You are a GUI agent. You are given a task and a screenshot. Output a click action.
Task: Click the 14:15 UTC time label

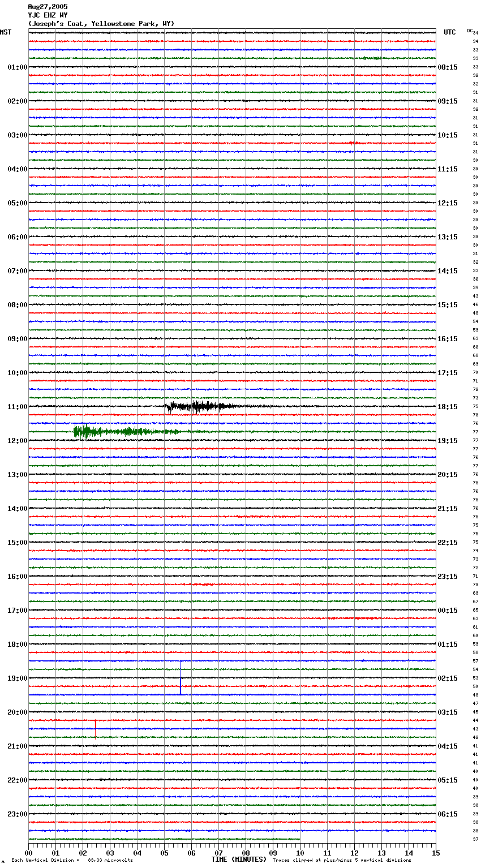point(448,271)
